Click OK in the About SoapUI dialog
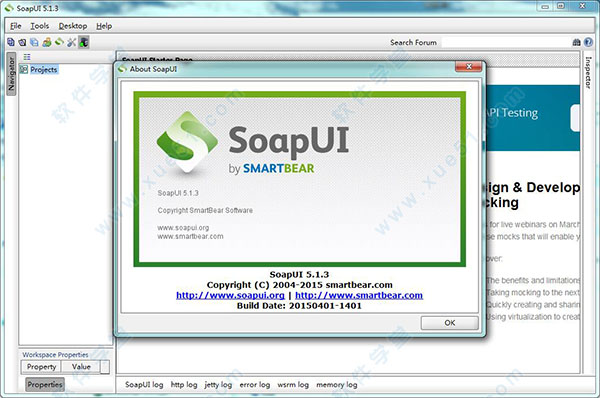The image size is (600, 398). pos(450,323)
